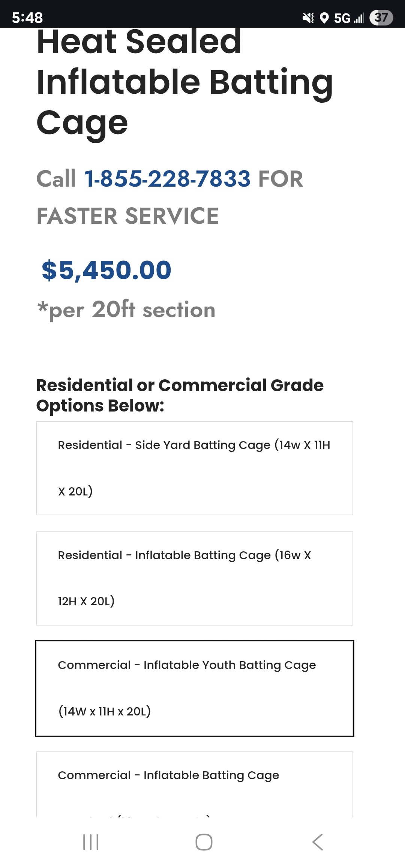The image size is (405, 868).
Task: Tap the 5G network indicator
Action: [x=342, y=18]
